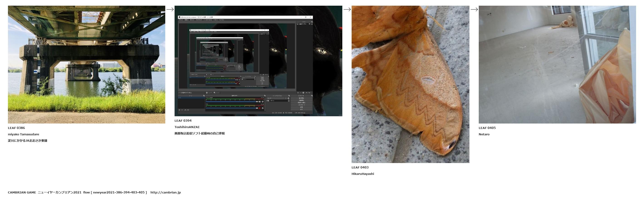Unmute the red muted mic speaker icon
The image size is (644, 198).
pyautogui.click(x=260, y=108)
